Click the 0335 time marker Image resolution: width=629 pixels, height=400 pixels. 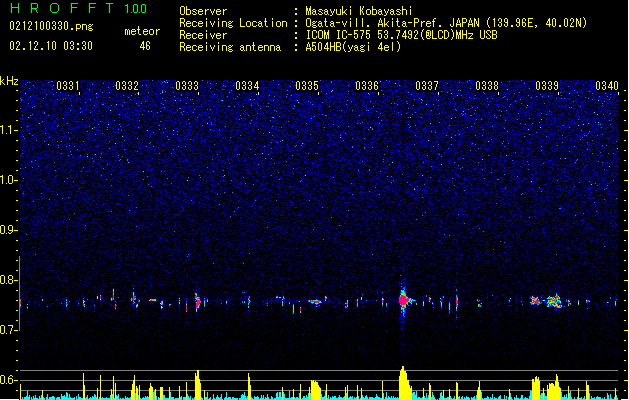pos(307,86)
